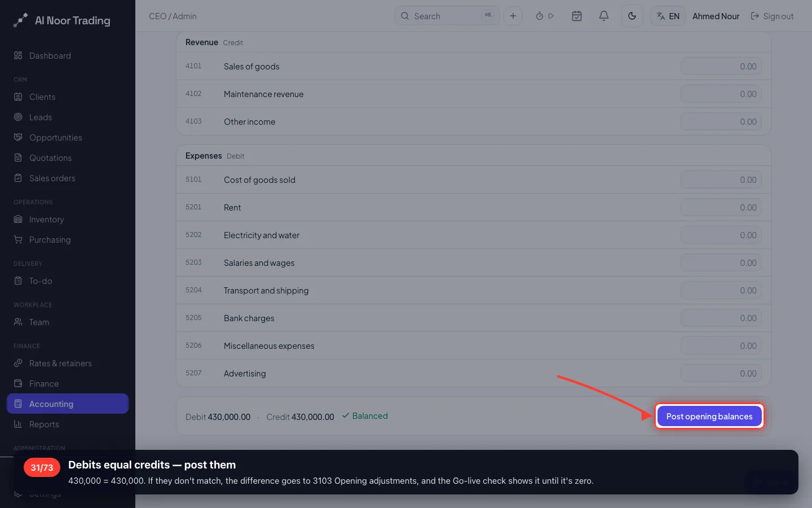The height and width of the screenshot is (508, 812).
Task: Edit Miscellaneous expenses amount field
Action: (x=721, y=345)
